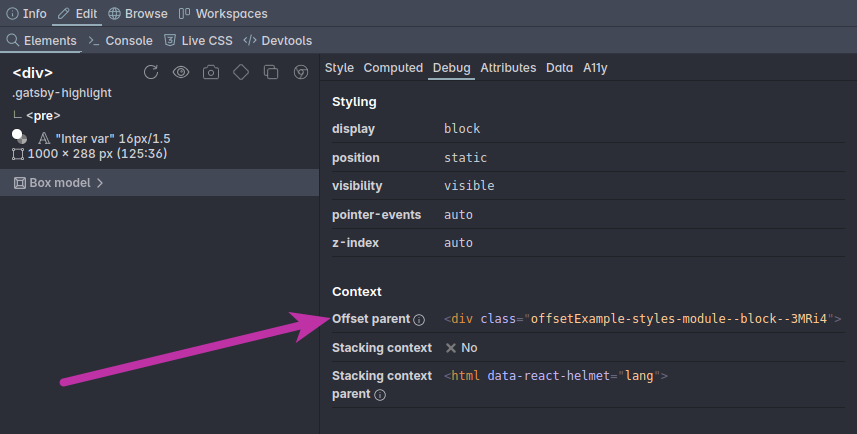Click the diamond-shaped icon
Screen dimensions: 857x434
241,72
